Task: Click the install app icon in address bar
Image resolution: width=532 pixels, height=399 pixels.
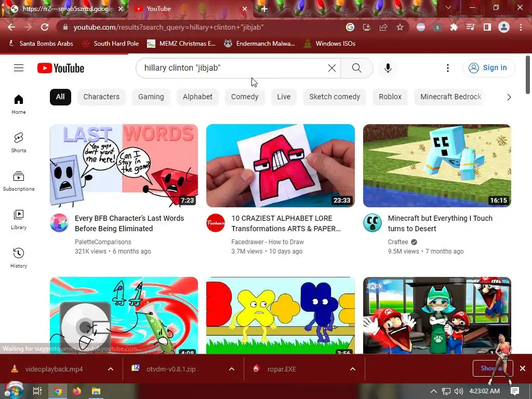Action: click(367, 27)
